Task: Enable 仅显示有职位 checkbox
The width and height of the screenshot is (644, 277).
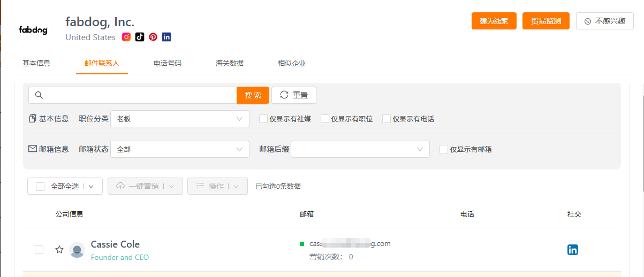Action: pyautogui.click(x=325, y=119)
